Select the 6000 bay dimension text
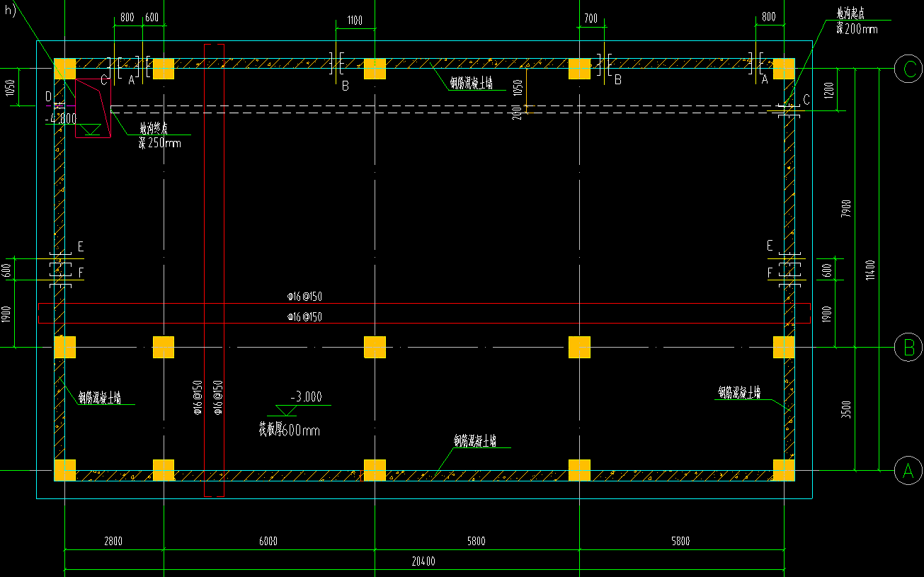This screenshot has height=577, width=924. (268, 542)
